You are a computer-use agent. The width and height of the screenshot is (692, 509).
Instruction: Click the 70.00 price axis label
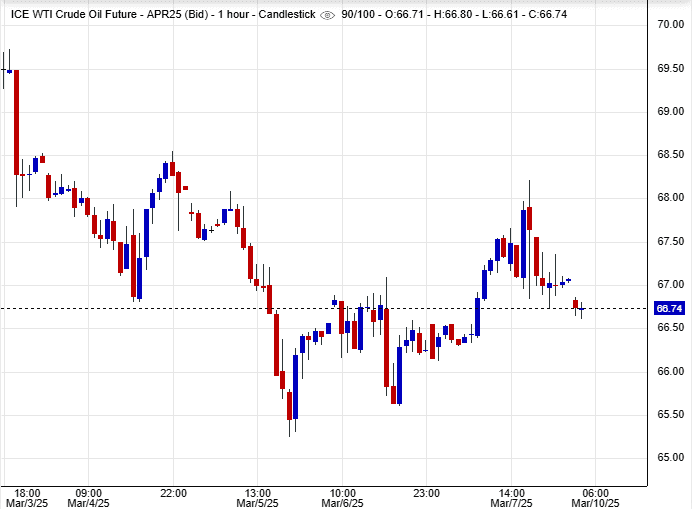[x=668, y=24]
